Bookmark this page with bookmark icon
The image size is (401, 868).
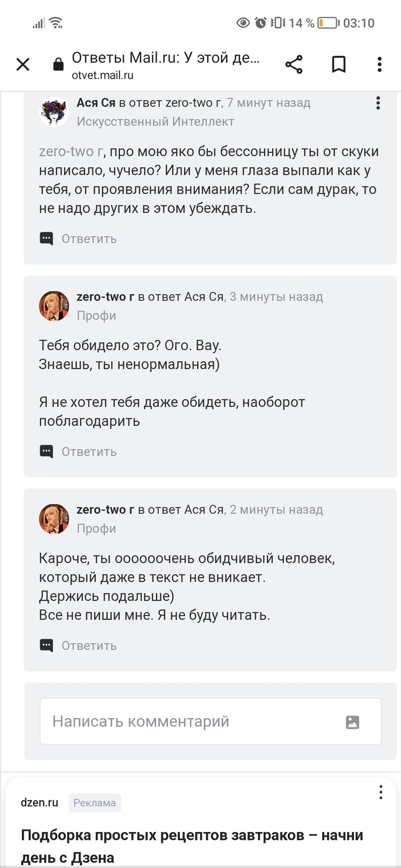tap(339, 65)
